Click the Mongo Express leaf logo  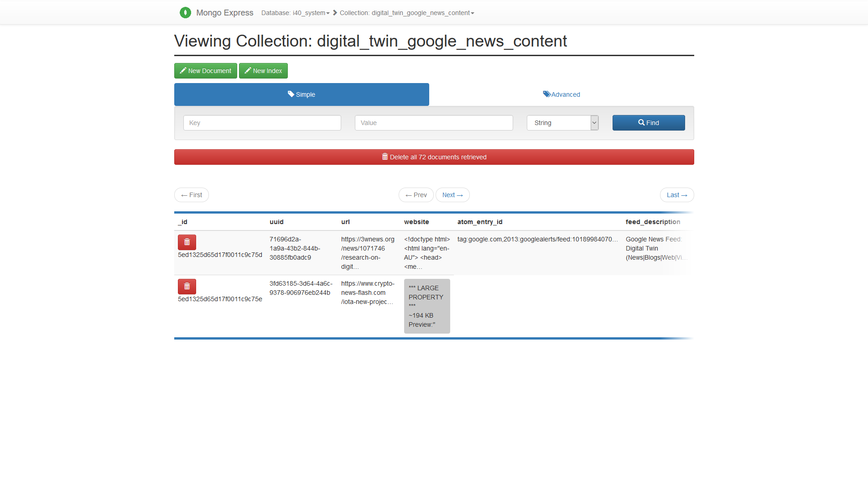[185, 12]
